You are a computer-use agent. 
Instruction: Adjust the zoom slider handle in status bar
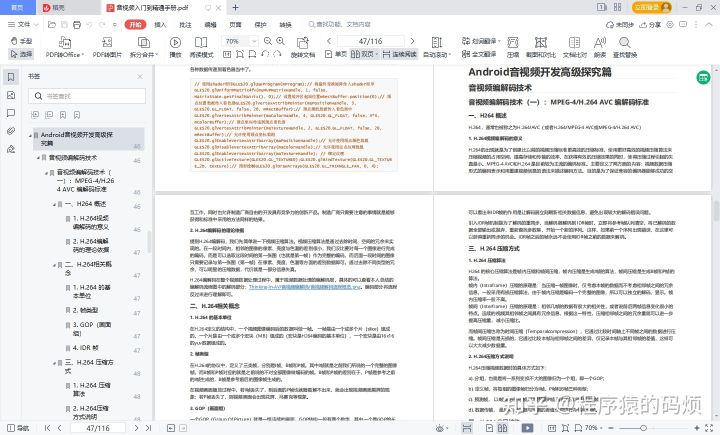tap(643, 428)
